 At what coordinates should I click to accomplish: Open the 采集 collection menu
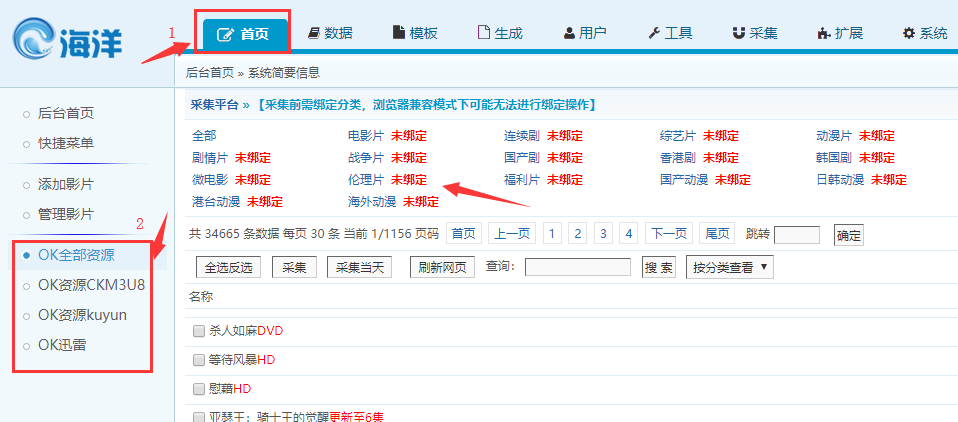click(755, 34)
